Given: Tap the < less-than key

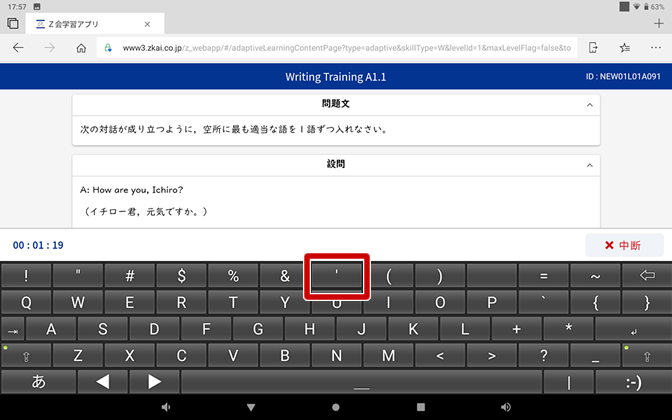Looking at the screenshot, I should click(440, 356).
